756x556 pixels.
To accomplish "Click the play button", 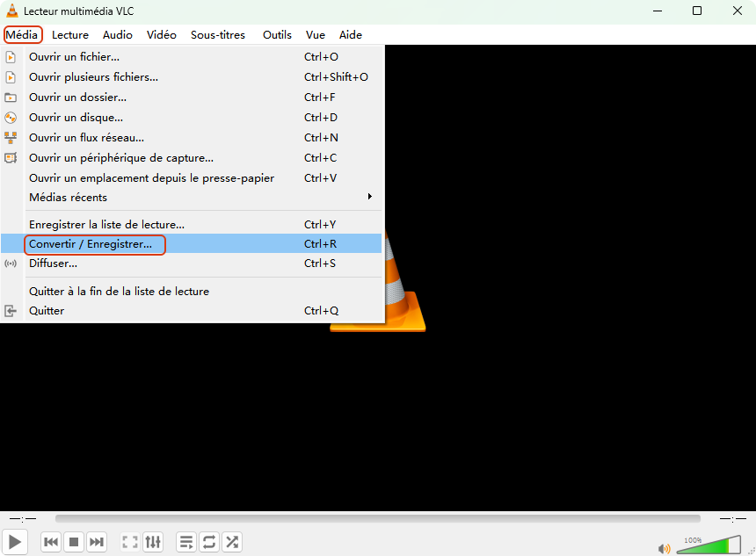I will [x=14, y=542].
